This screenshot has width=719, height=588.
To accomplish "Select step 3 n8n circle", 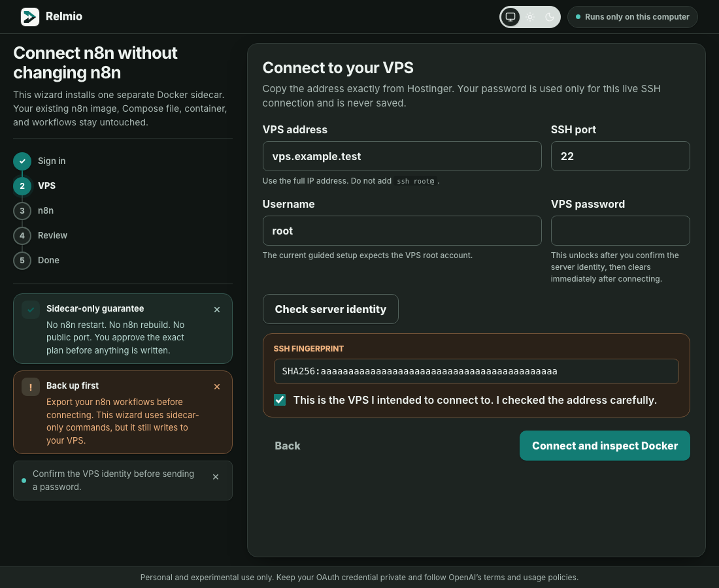I will tap(22, 211).
